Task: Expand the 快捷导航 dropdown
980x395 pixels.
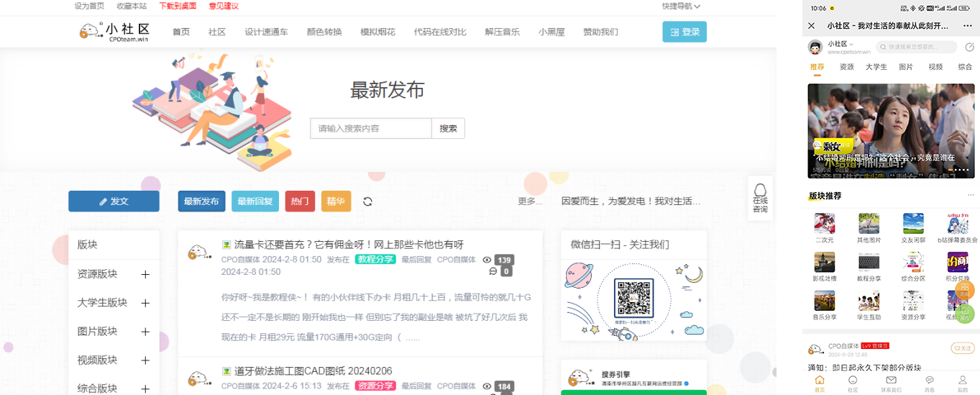Action: click(681, 6)
